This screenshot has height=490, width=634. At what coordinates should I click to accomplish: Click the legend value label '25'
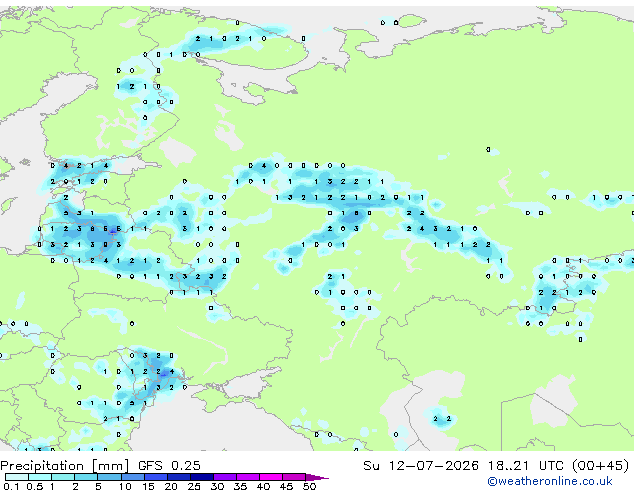pos(194,486)
